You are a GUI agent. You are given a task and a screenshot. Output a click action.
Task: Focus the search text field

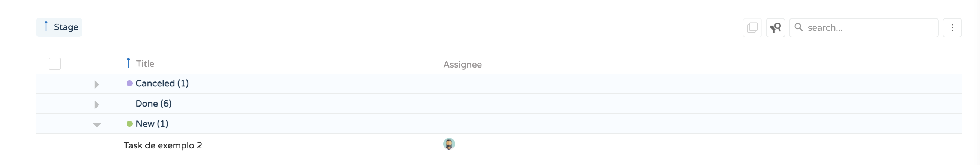(x=869, y=27)
